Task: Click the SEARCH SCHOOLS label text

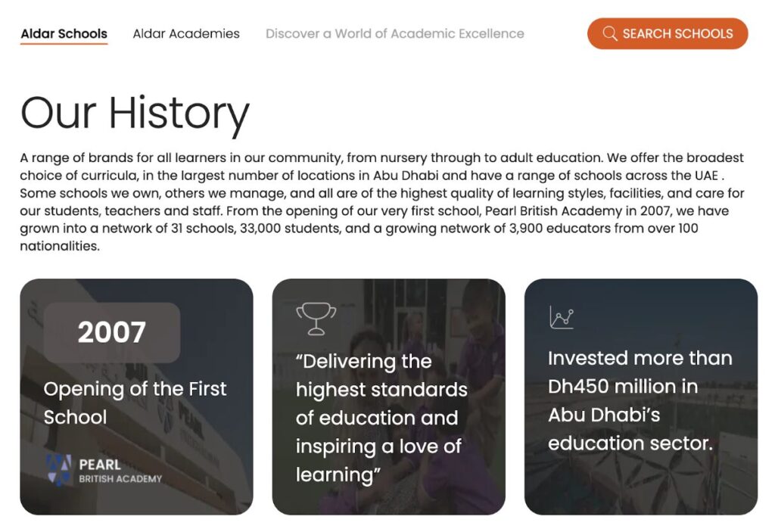Action: (677, 34)
